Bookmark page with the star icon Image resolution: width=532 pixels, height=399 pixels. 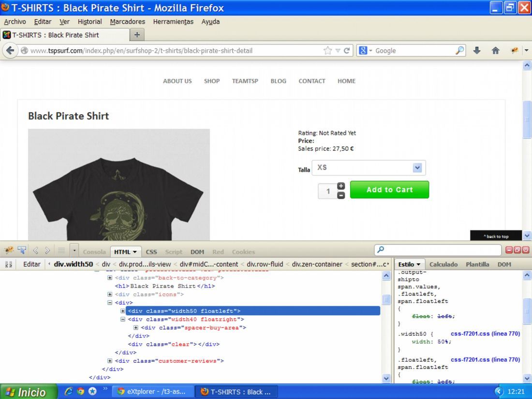click(327, 51)
